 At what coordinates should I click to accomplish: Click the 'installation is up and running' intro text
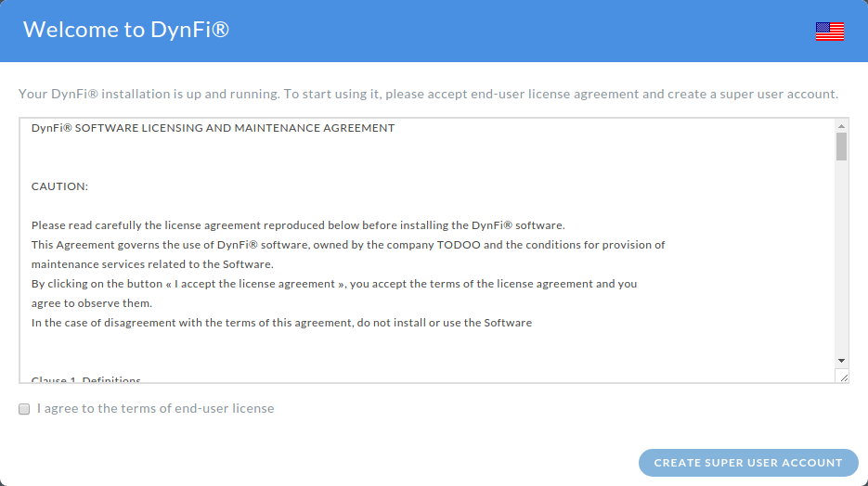tap(190, 94)
